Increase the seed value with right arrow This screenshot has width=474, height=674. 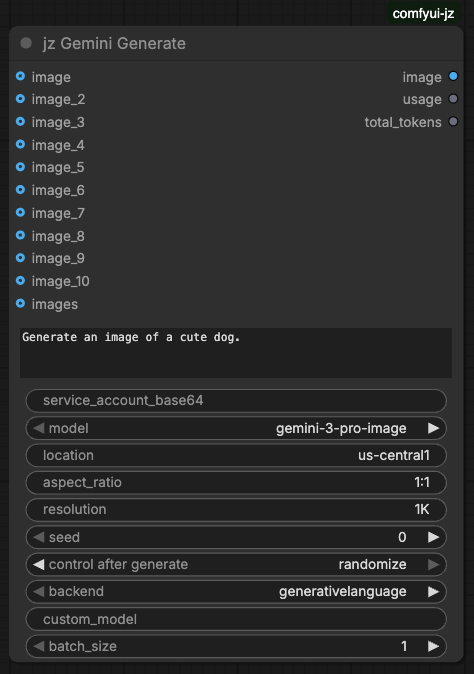click(433, 537)
